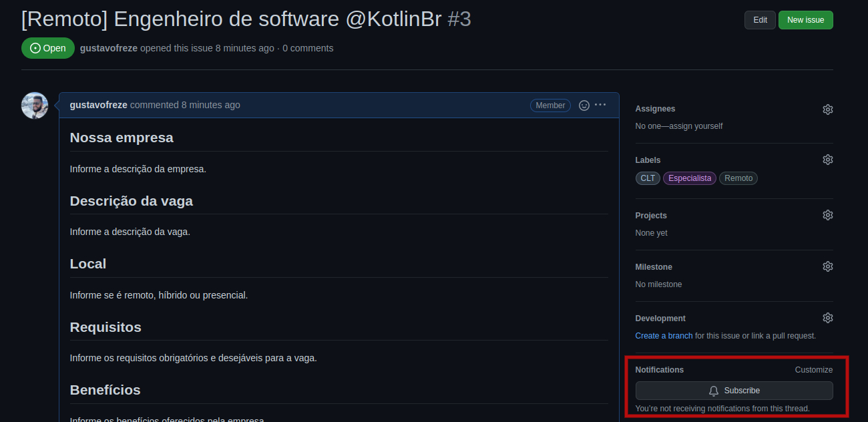868x422 pixels.
Task: Click the 'Benefícios' heading
Action: [x=105, y=390]
